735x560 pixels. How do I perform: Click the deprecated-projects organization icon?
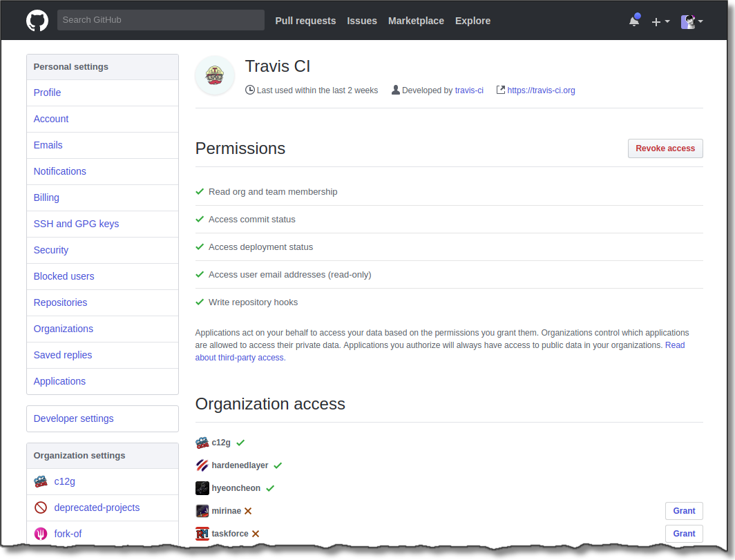coord(41,508)
